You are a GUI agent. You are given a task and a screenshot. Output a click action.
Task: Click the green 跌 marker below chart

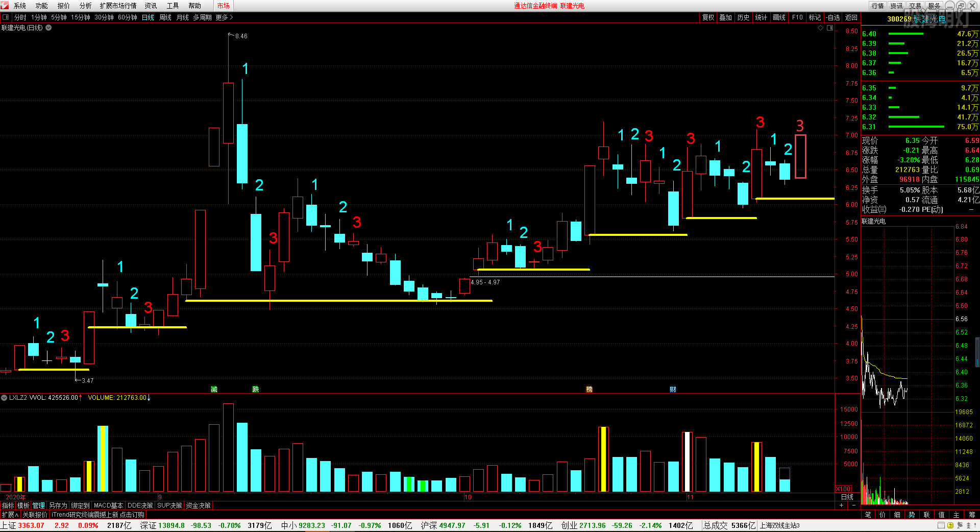pos(256,389)
